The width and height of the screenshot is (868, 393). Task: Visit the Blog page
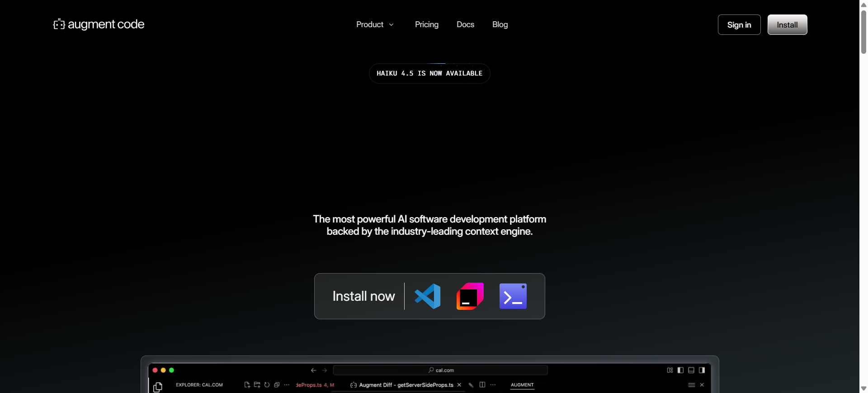click(500, 24)
